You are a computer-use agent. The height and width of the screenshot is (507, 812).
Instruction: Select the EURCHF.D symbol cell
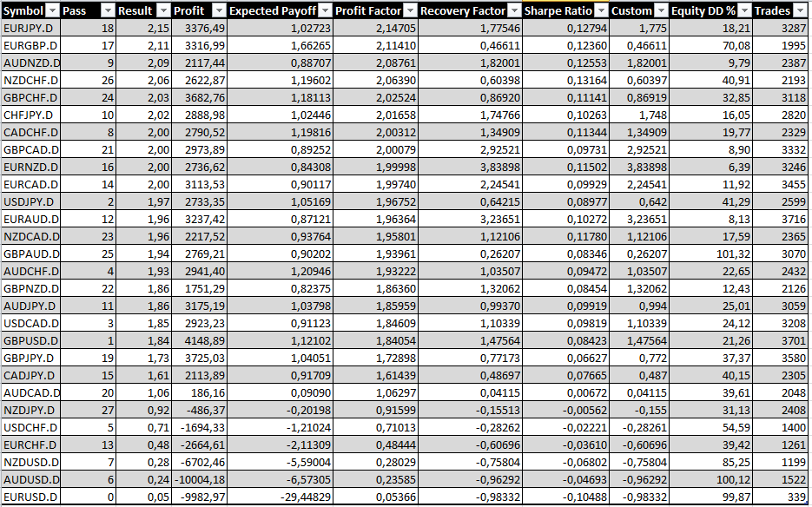point(30,444)
